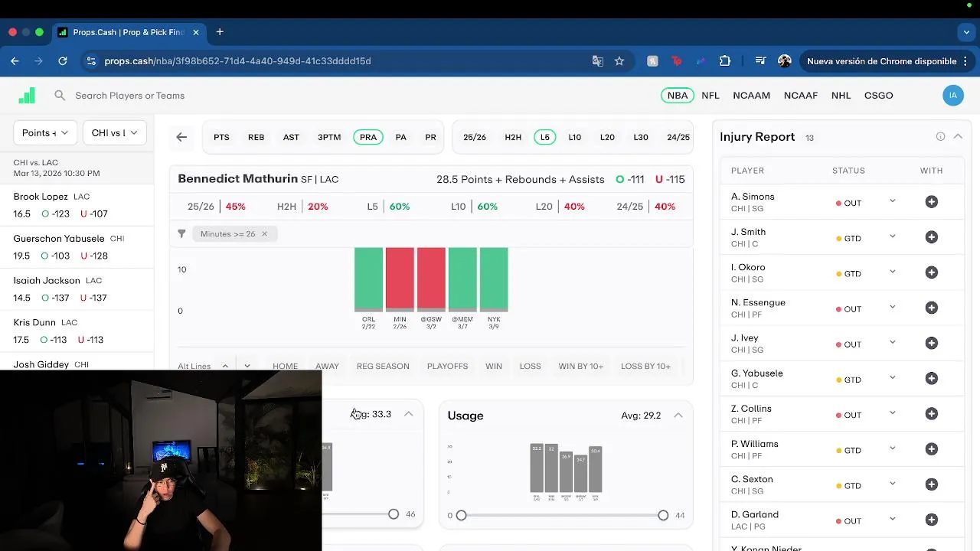Select Brook Lopez player row

[77, 205]
